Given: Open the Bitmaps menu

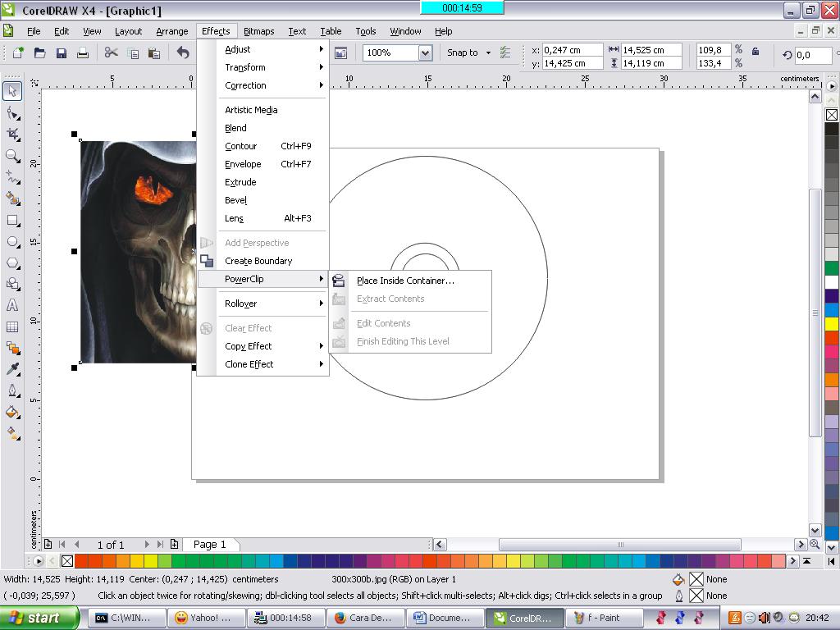Looking at the screenshot, I should (258, 30).
